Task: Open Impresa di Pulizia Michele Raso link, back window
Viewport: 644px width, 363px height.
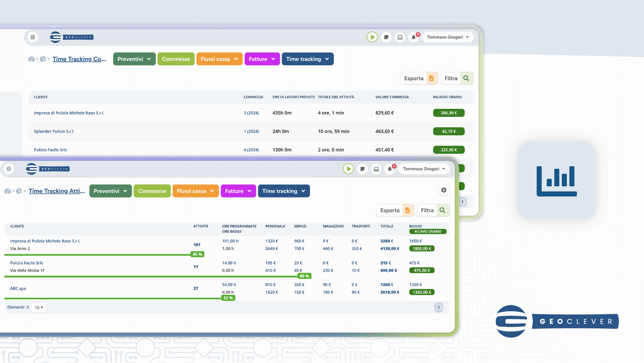Action: click(x=69, y=113)
